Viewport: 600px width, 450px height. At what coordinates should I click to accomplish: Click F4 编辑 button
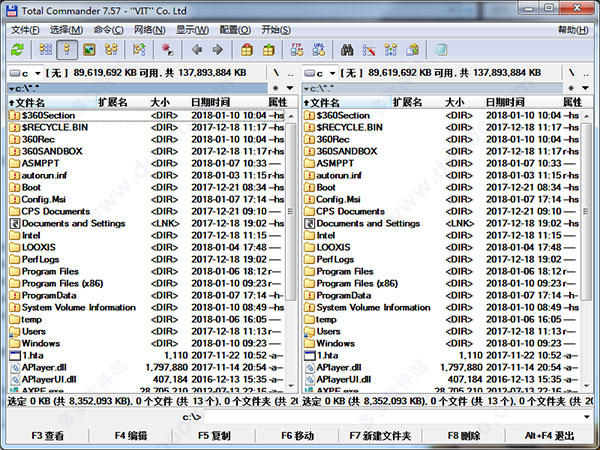130,435
